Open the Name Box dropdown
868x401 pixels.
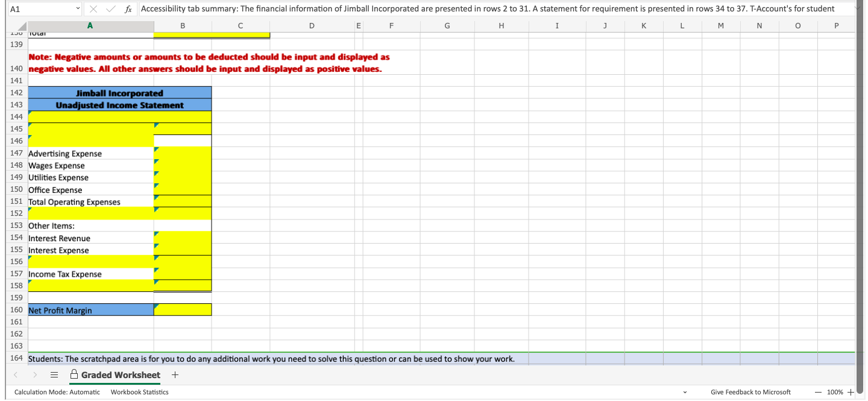click(77, 9)
